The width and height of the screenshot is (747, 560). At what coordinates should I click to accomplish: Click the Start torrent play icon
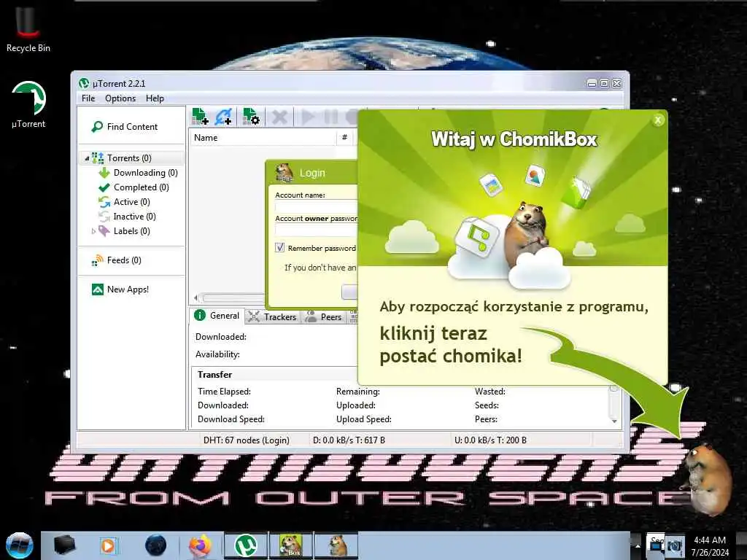coord(308,117)
